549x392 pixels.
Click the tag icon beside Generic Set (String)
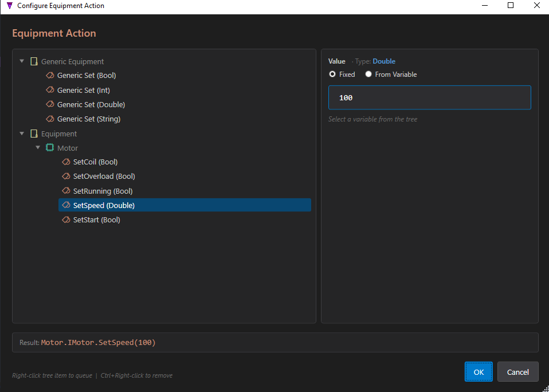point(50,119)
